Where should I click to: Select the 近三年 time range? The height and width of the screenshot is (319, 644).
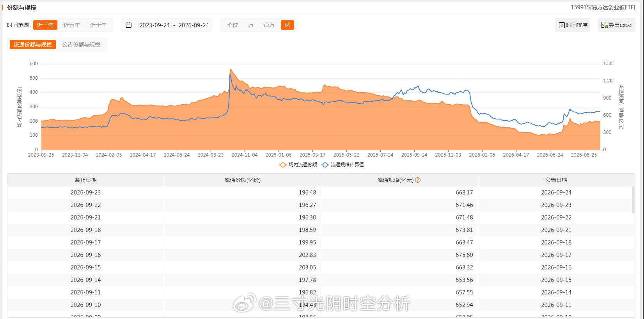tap(45, 25)
